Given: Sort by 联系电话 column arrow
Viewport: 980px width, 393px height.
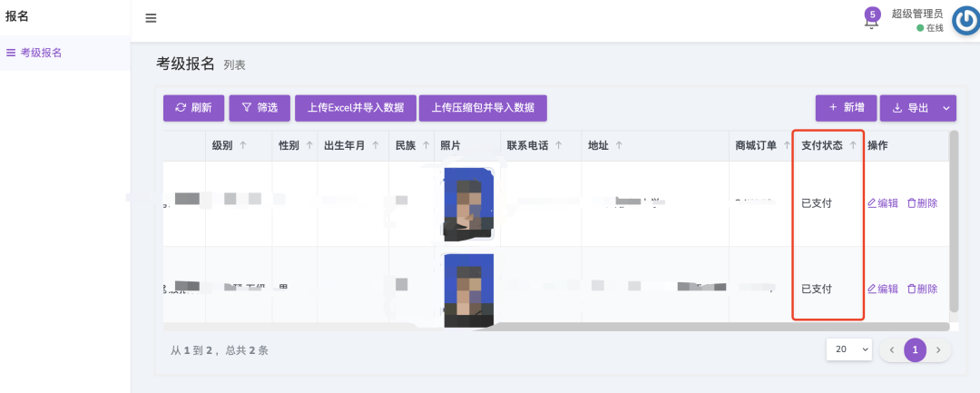Looking at the screenshot, I should pos(558,145).
